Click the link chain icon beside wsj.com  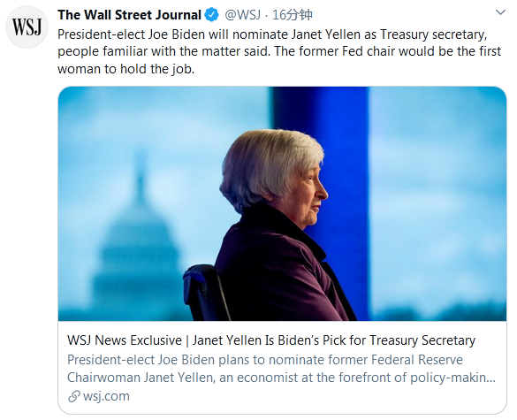coord(74,396)
